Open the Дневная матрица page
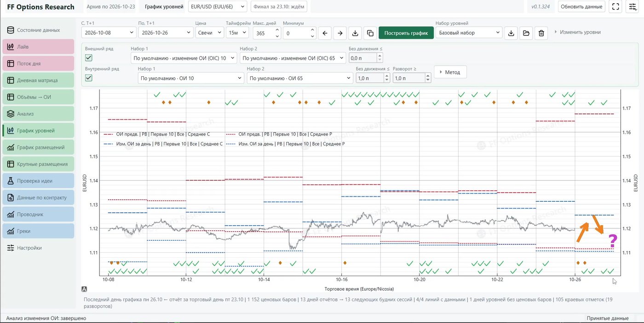 (38, 80)
